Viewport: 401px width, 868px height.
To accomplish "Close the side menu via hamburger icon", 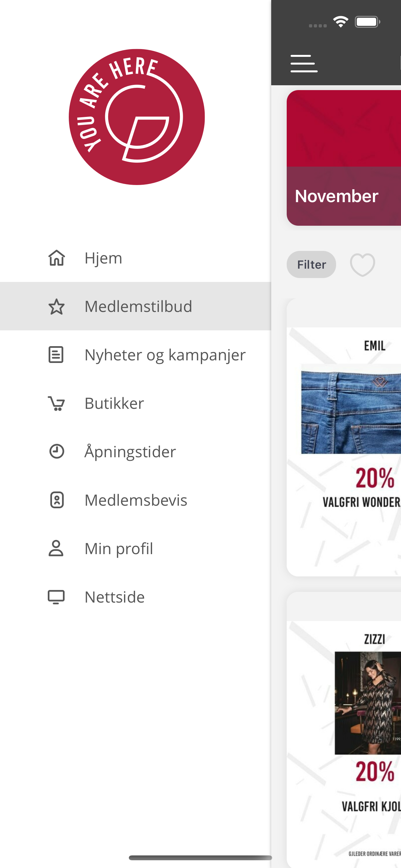I will tap(304, 64).
